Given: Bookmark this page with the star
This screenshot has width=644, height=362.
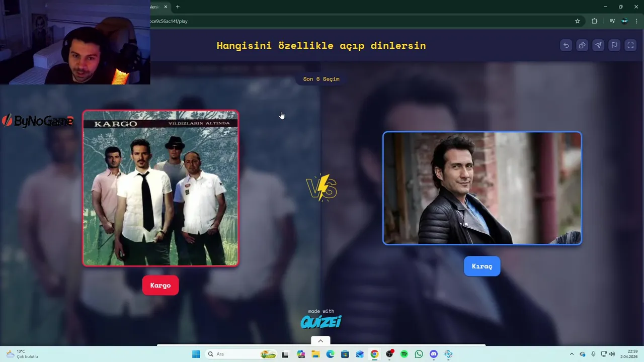Looking at the screenshot, I should coord(578,21).
